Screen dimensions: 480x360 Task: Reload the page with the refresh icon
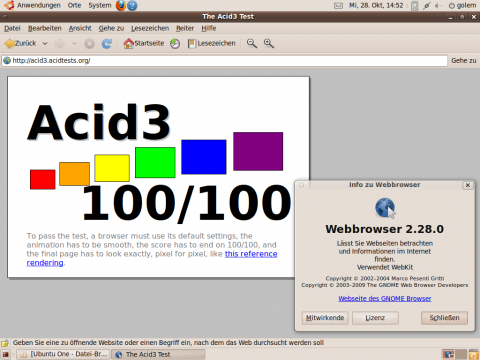pos(107,43)
